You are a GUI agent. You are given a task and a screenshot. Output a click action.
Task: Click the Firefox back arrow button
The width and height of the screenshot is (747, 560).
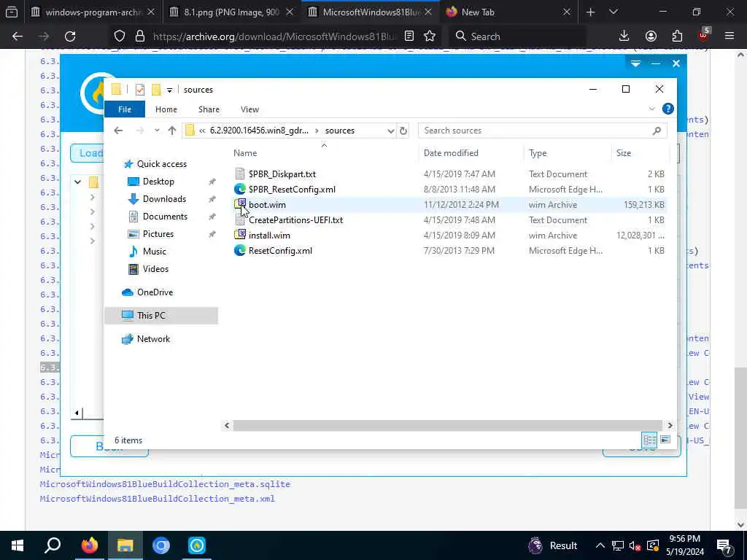pyautogui.click(x=18, y=36)
